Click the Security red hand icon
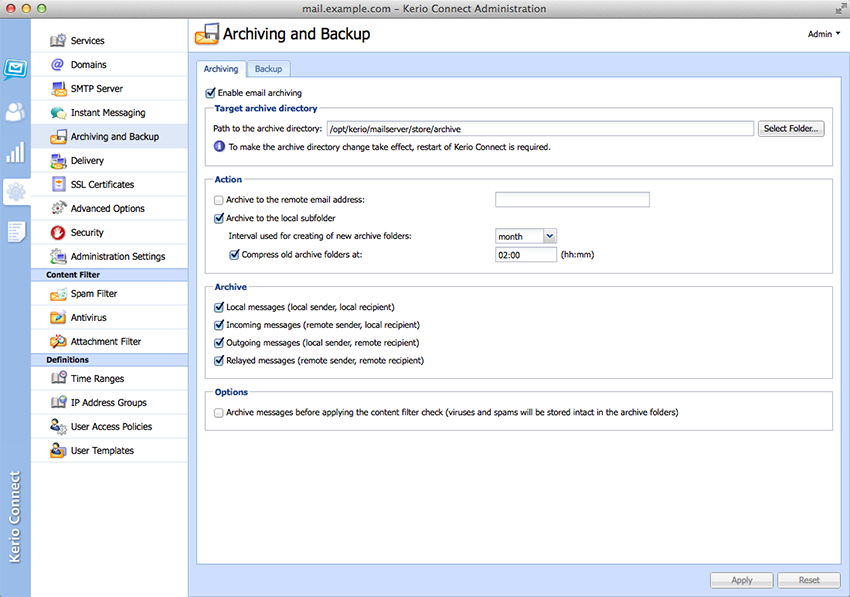The image size is (850, 597). 58,233
